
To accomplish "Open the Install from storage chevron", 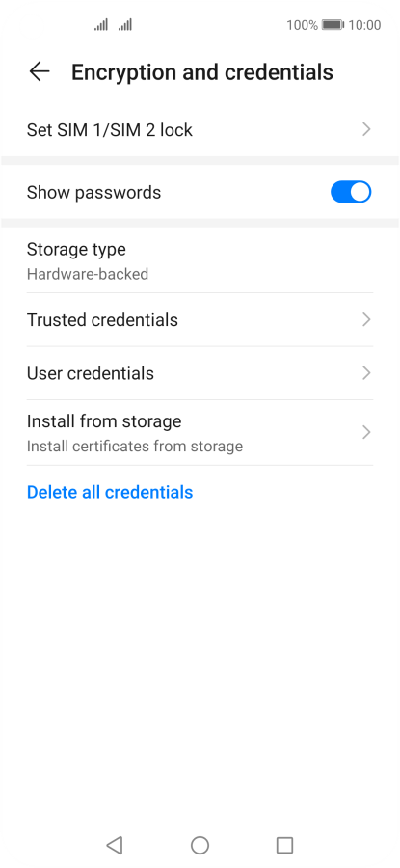I will 365,432.
